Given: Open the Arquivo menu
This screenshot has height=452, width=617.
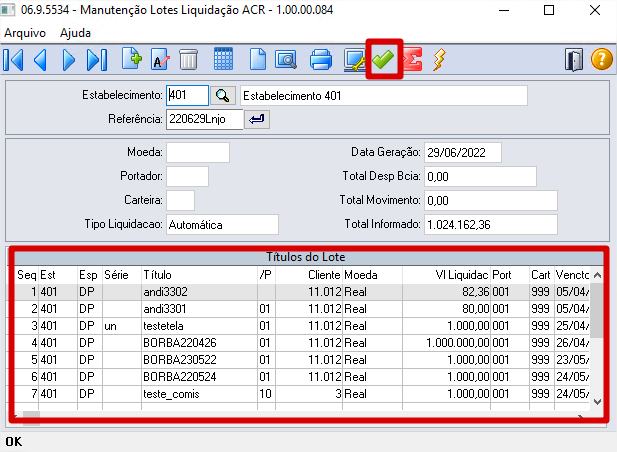Looking at the screenshot, I should [25, 33].
